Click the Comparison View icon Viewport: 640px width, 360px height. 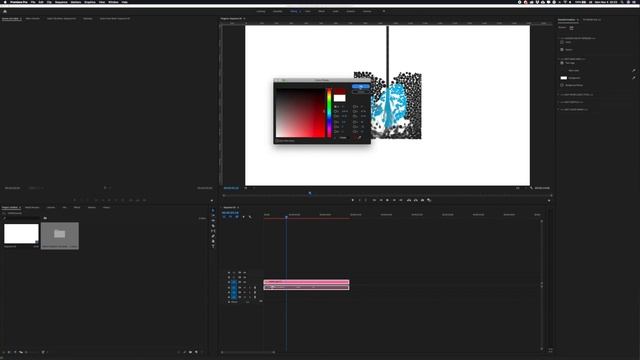pyautogui.click(x=429, y=200)
